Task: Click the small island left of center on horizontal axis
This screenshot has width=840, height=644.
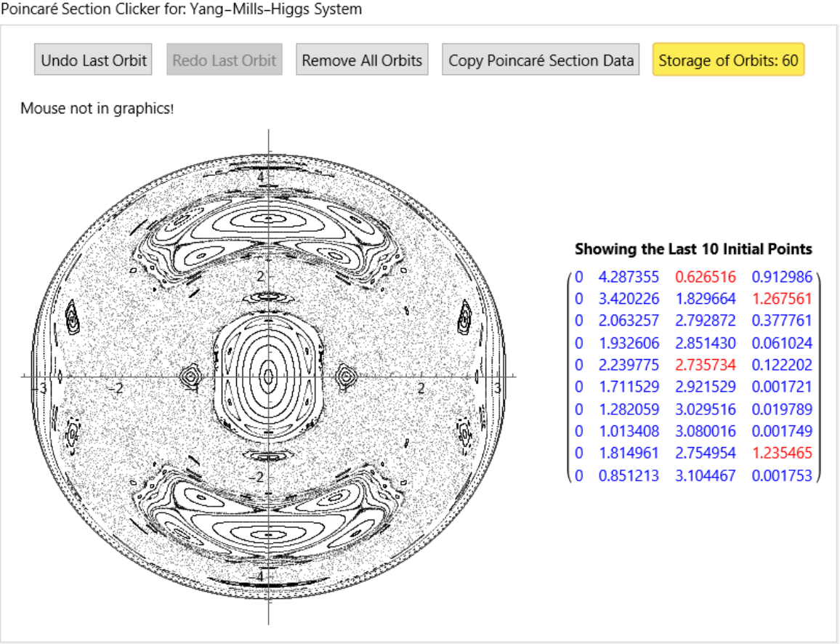Action: 190,376
